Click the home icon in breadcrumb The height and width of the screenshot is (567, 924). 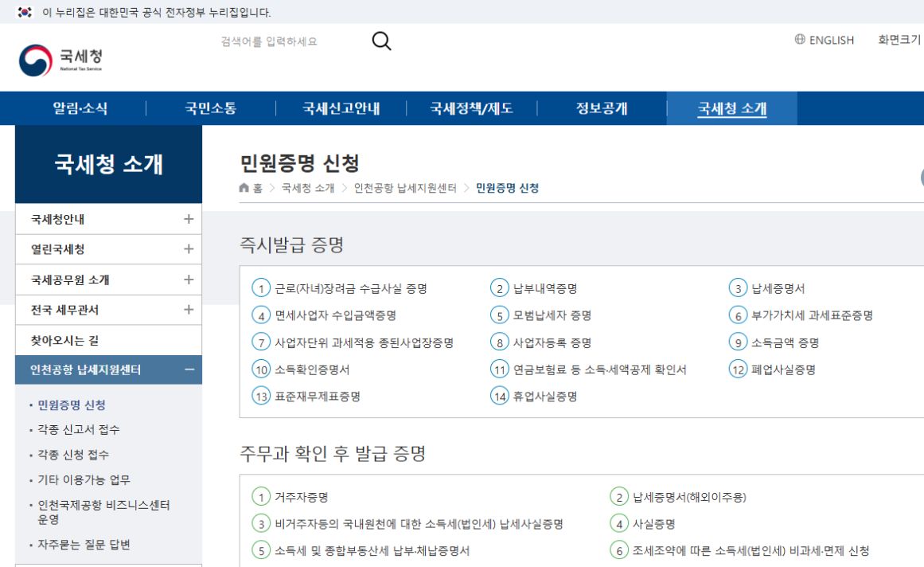(x=244, y=187)
